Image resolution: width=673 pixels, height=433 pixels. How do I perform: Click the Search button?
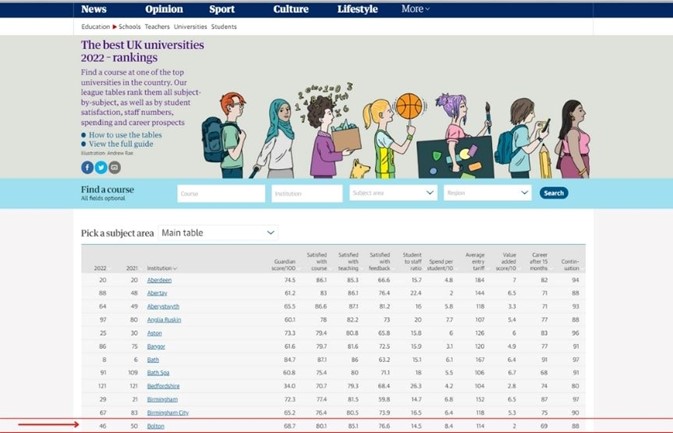554,193
